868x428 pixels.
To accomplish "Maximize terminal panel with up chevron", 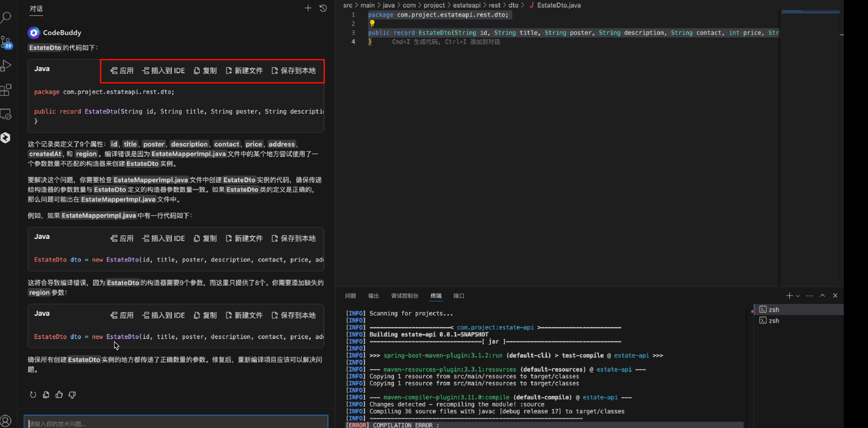I will click(x=822, y=295).
